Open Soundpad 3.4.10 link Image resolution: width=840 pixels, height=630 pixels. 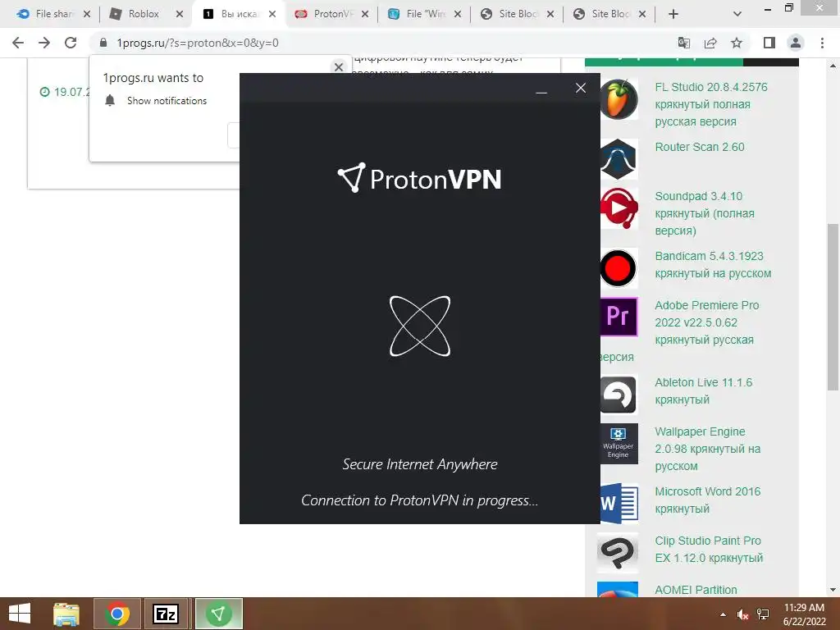[705, 213]
